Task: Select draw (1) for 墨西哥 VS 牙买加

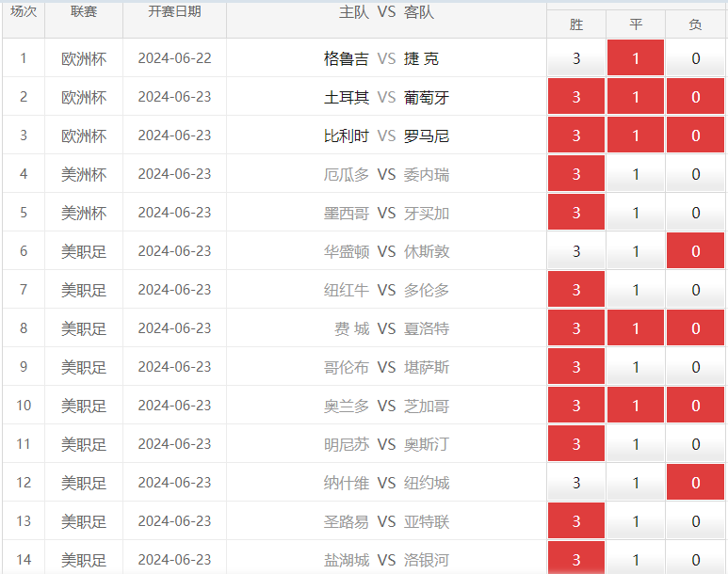Action: pyautogui.click(x=636, y=212)
